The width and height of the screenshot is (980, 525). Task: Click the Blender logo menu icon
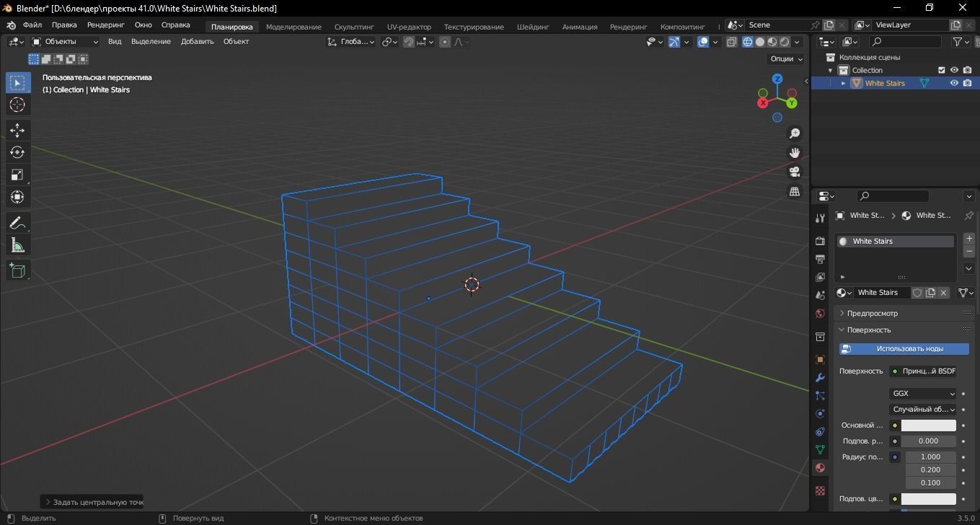pyautogui.click(x=11, y=25)
